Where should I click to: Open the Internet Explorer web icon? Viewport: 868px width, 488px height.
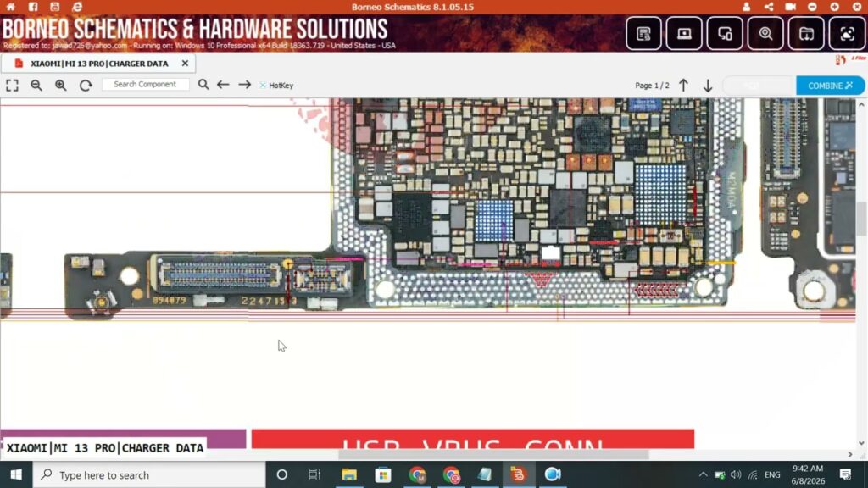(x=77, y=7)
